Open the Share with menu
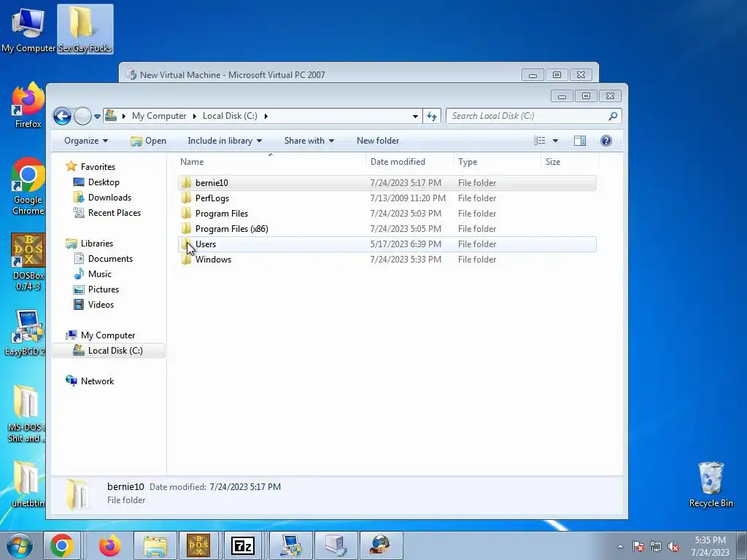The width and height of the screenshot is (747, 560). pos(309,141)
